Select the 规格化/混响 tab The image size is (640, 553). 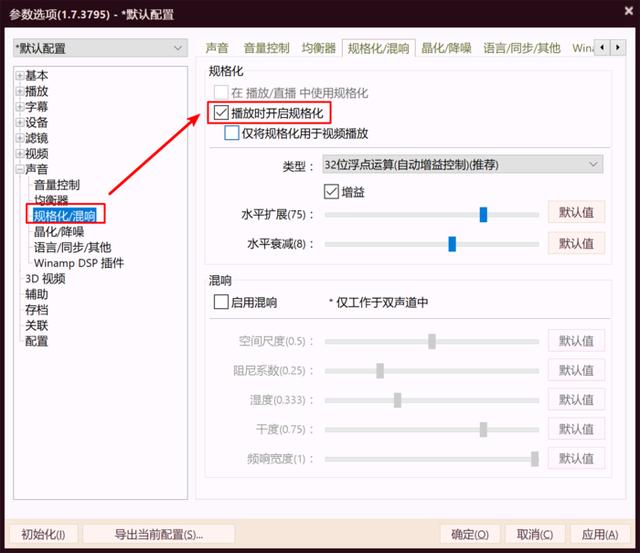[378, 48]
